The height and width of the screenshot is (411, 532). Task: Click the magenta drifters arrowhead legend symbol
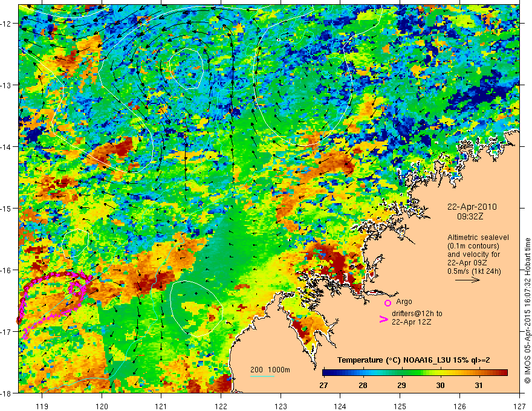pos(383,319)
